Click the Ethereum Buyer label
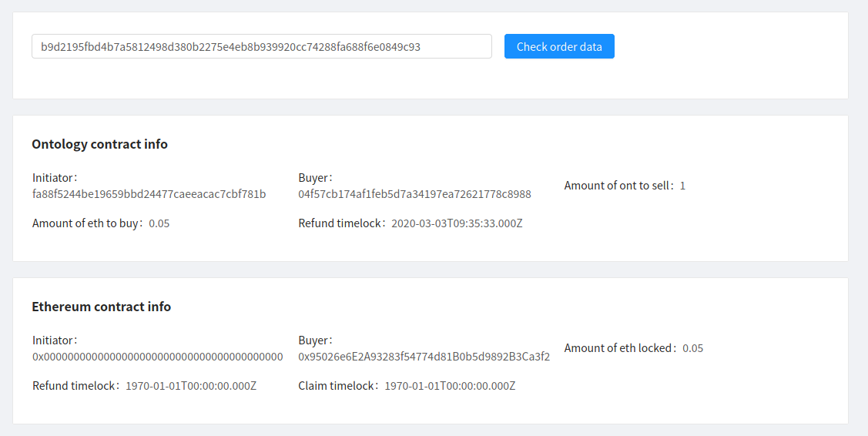Image resolution: width=868 pixels, height=436 pixels. 316,340
